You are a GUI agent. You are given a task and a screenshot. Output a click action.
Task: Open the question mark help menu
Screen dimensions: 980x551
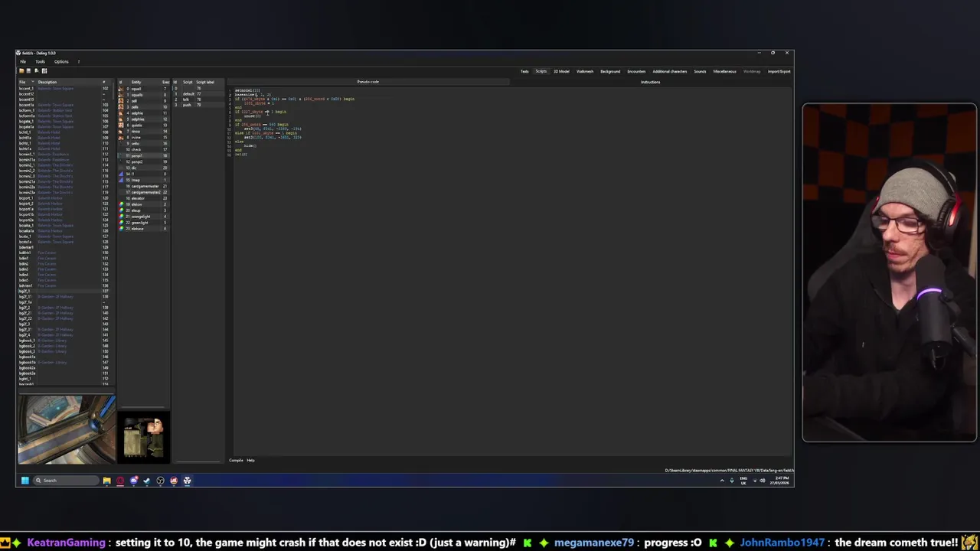tap(78, 61)
